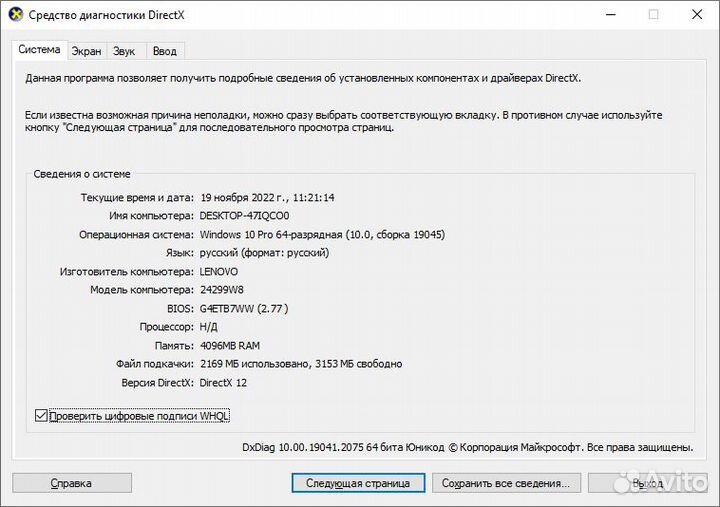Click the manufacturer value LENOVO
Image resolution: width=720 pixels, height=507 pixels.
pyautogui.click(x=219, y=272)
